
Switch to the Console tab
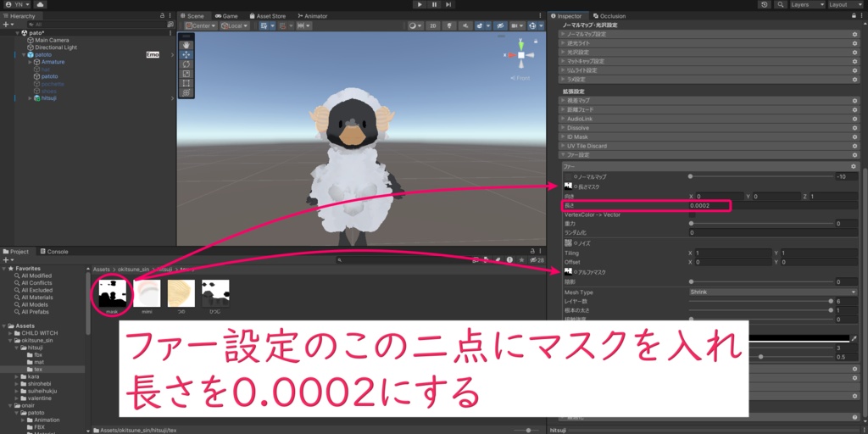pyautogui.click(x=53, y=251)
